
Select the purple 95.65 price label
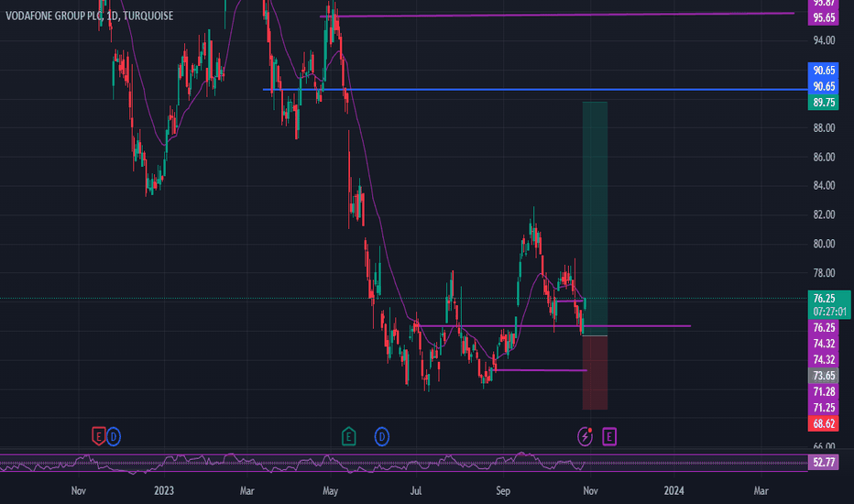click(x=824, y=17)
